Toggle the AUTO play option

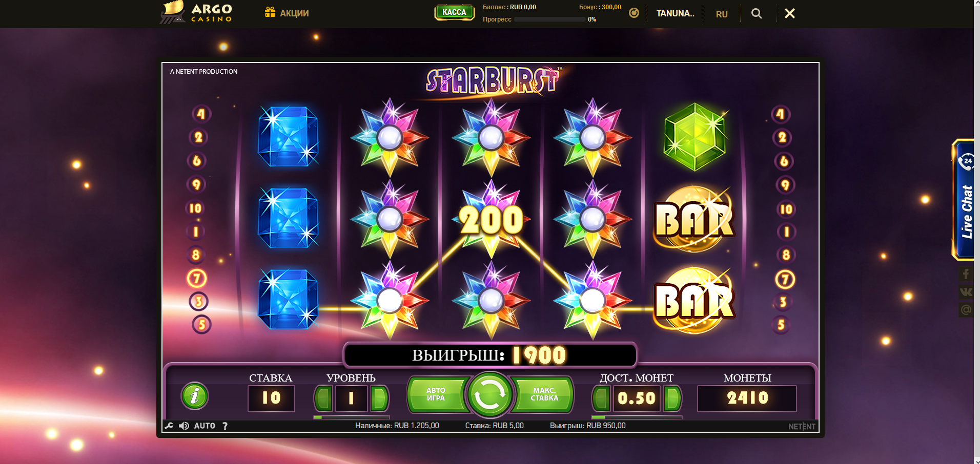click(205, 426)
